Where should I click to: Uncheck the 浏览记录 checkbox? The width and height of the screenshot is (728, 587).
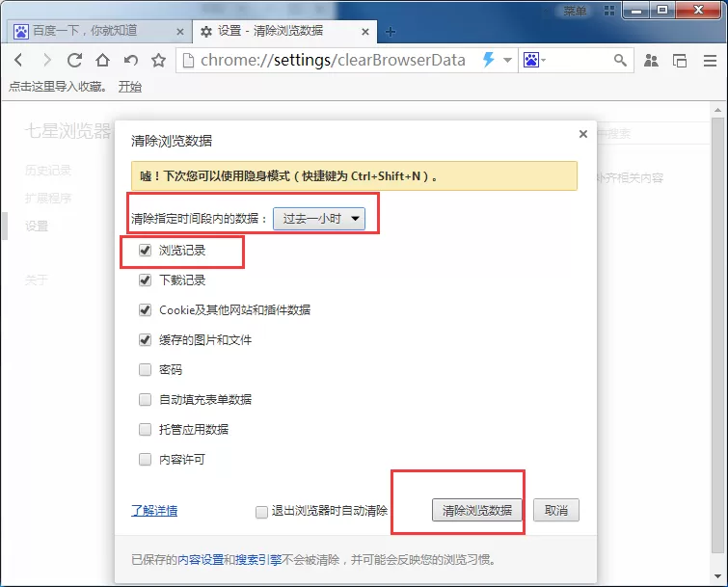click(x=145, y=250)
